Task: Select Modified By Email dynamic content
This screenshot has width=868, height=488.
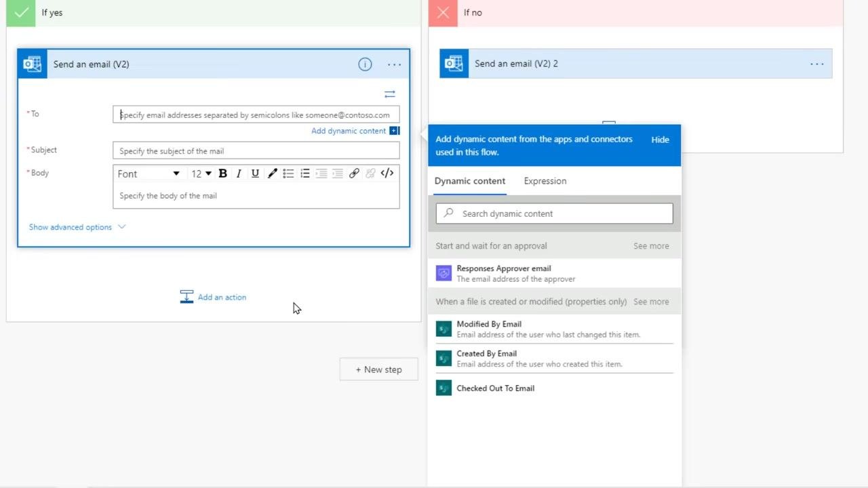Action: (x=555, y=329)
